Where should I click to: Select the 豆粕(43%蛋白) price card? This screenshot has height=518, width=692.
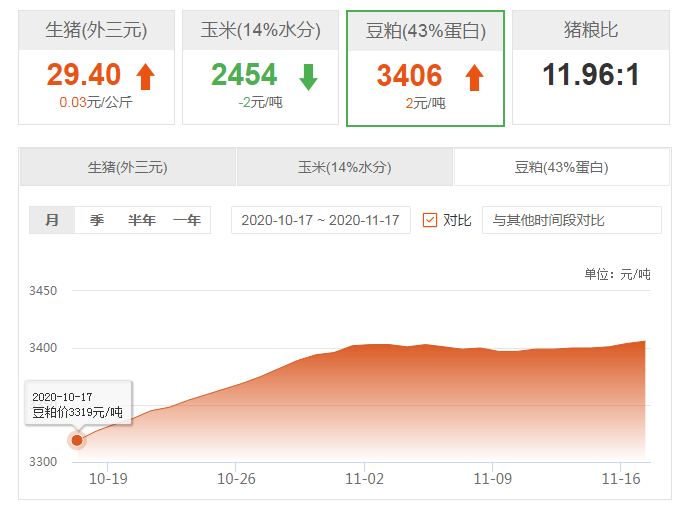425,68
